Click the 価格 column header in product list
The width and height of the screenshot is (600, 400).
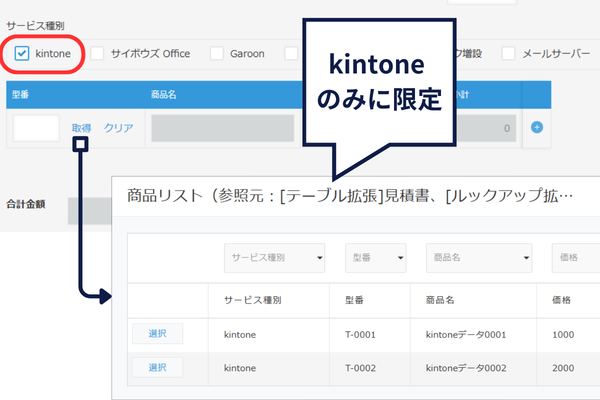click(561, 300)
